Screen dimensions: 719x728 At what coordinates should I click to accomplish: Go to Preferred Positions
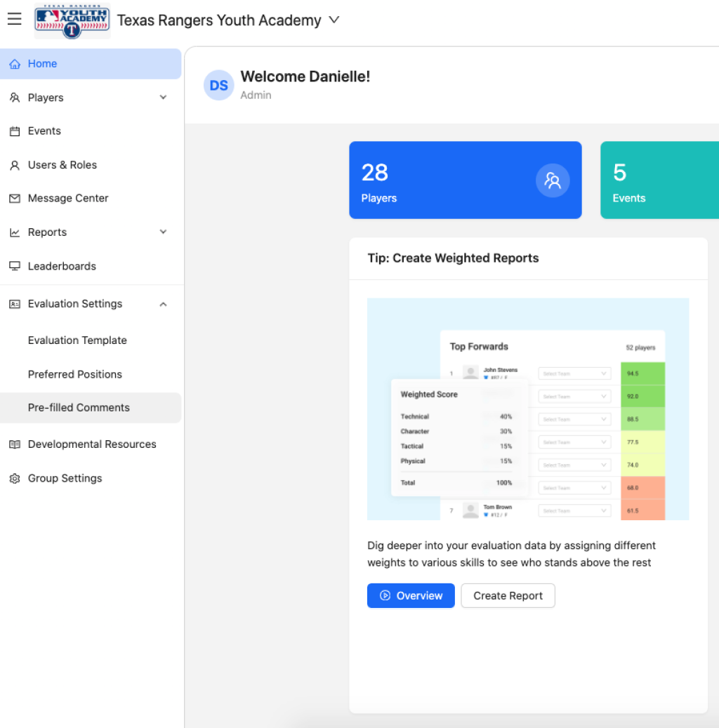tap(75, 374)
